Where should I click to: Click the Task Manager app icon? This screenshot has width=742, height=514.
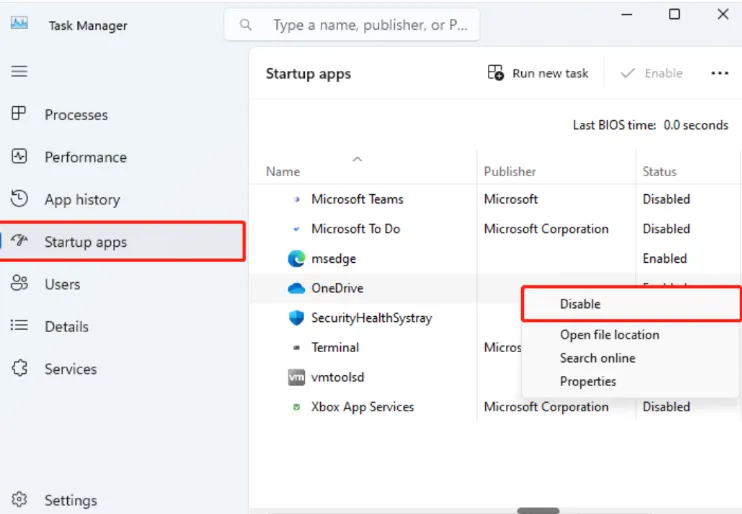click(19, 23)
